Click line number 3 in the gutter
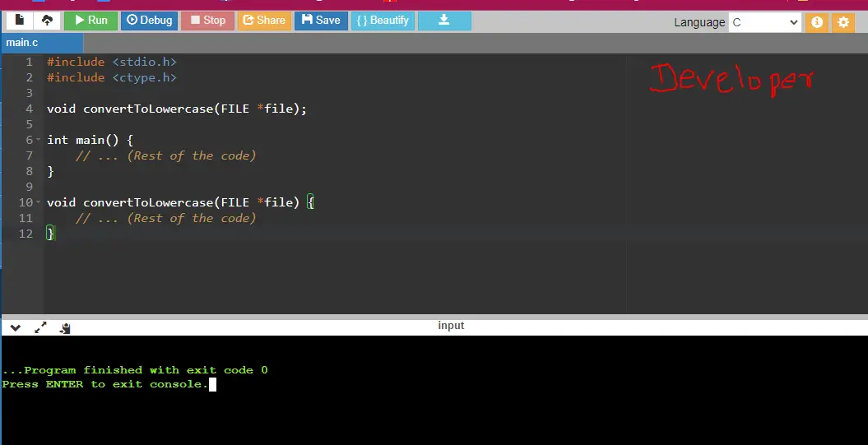Viewport: 868px width, 445px height. click(x=30, y=93)
